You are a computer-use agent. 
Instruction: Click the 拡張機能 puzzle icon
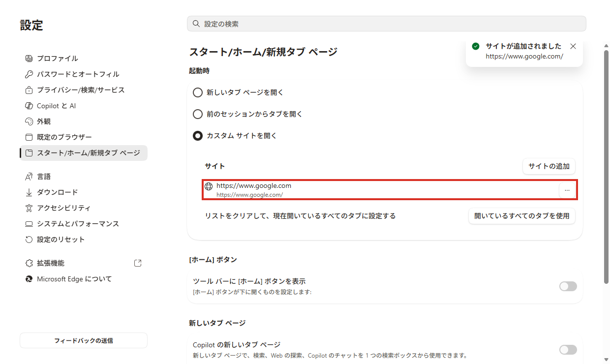[x=29, y=263]
